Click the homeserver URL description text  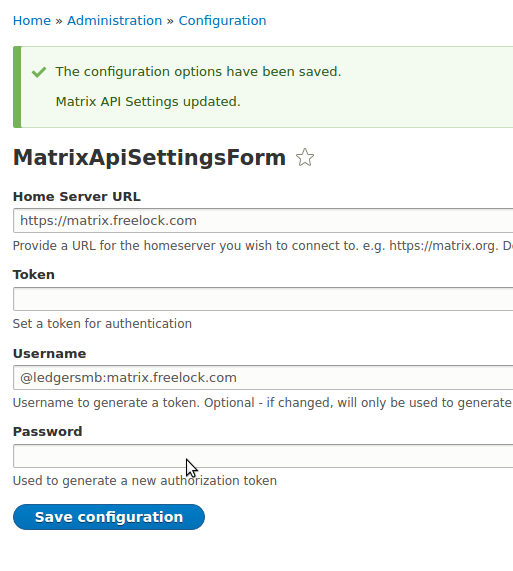pyautogui.click(x=263, y=246)
